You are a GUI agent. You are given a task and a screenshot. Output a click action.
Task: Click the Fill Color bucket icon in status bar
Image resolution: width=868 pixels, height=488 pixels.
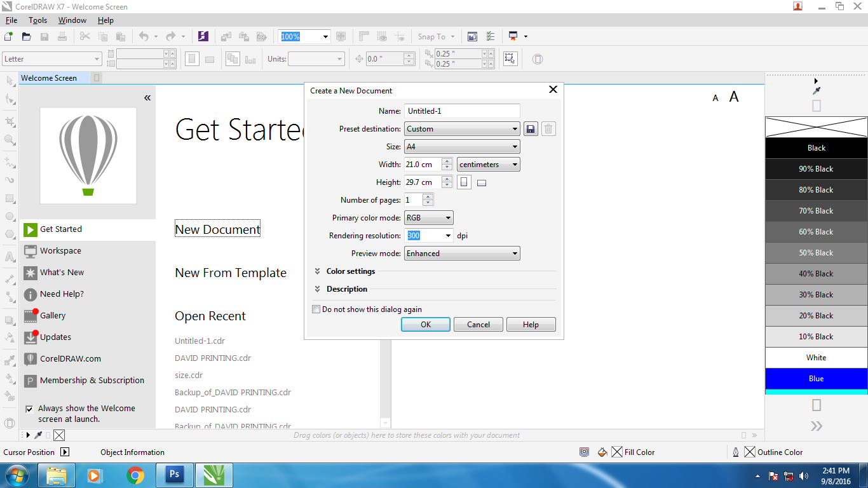tap(602, 452)
